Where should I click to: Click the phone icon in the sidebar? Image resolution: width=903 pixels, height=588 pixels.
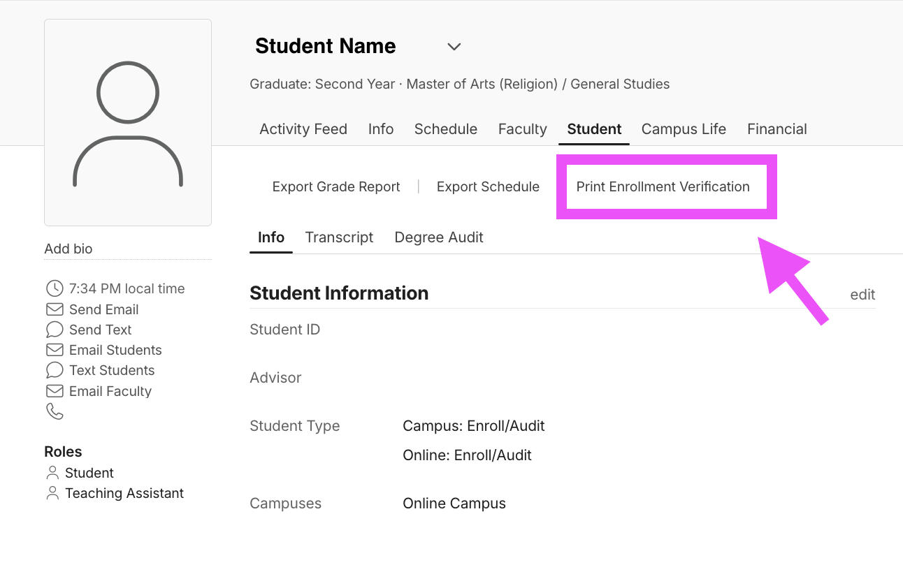point(55,411)
